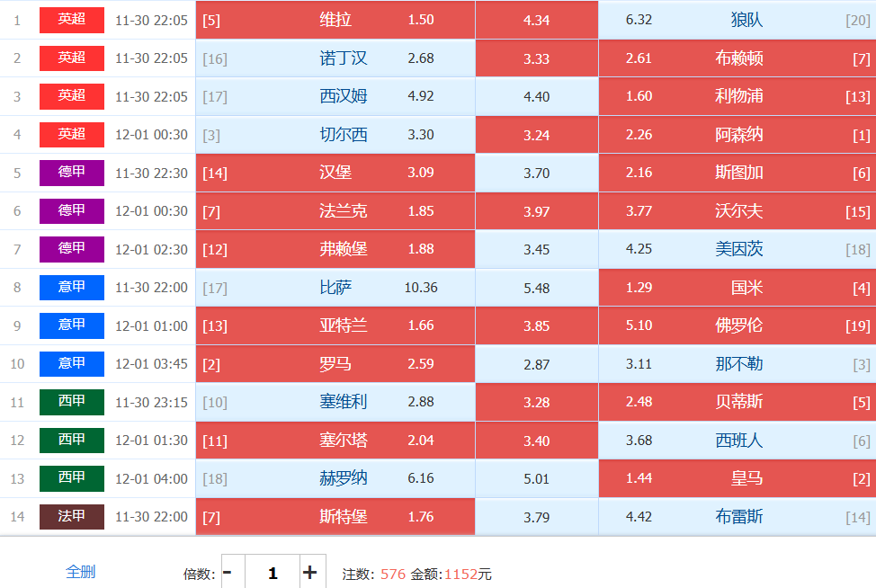Click the 全删 link to clear all
The height and width of the screenshot is (588, 876).
point(80,572)
